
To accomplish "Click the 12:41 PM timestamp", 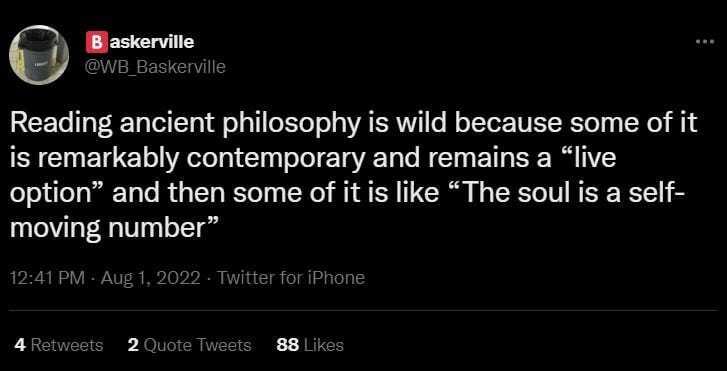I will coord(47,278).
